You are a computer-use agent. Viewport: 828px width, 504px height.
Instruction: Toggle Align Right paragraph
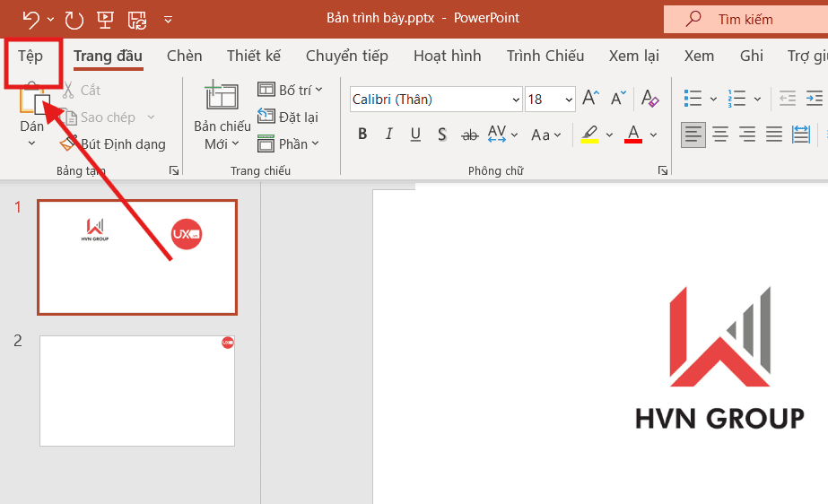[x=747, y=135]
